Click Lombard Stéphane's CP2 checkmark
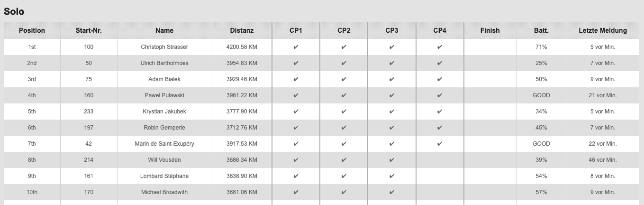Screen dimensions: 644x205 coord(344,176)
